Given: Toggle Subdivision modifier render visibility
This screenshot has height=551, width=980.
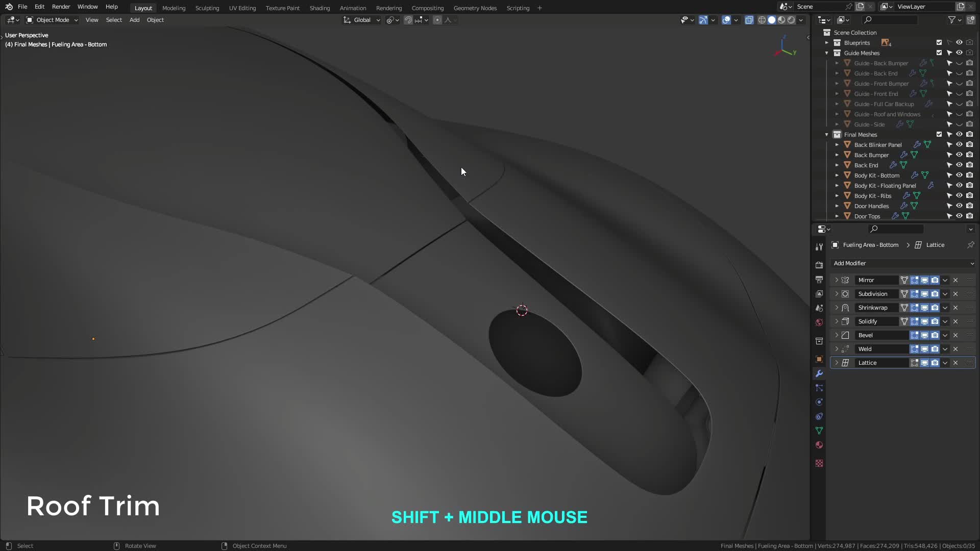Looking at the screenshot, I should coord(935,294).
